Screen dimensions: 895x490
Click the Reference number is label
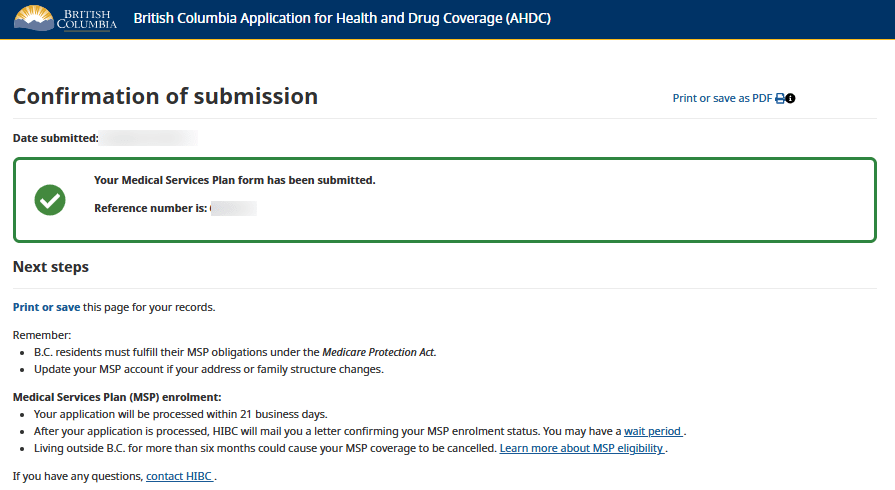tap(151, 208)
